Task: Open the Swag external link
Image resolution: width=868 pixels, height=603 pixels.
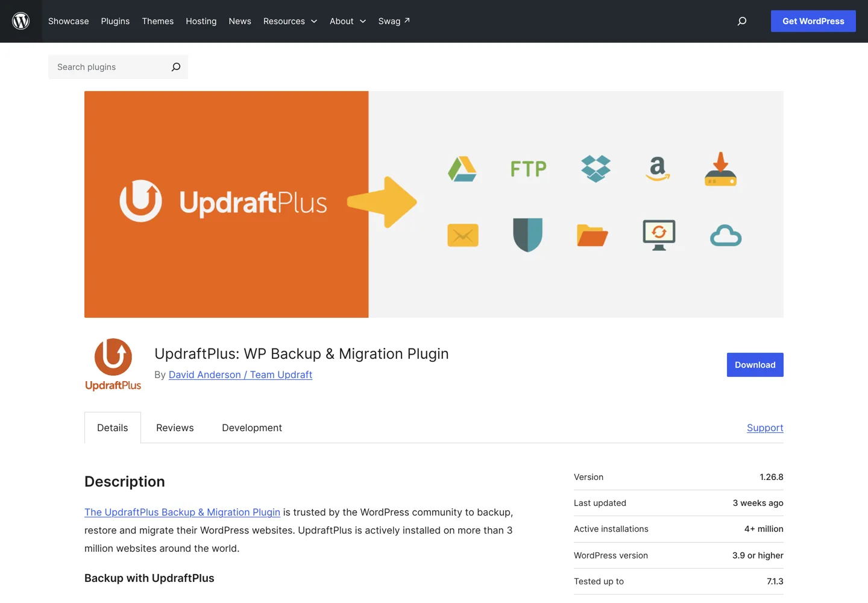Action: [x=394, y=21]
